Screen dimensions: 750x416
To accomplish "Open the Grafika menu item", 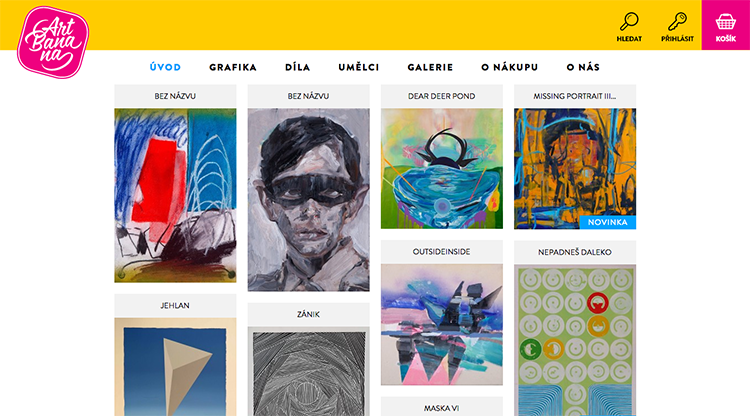I will click(233, 67).
